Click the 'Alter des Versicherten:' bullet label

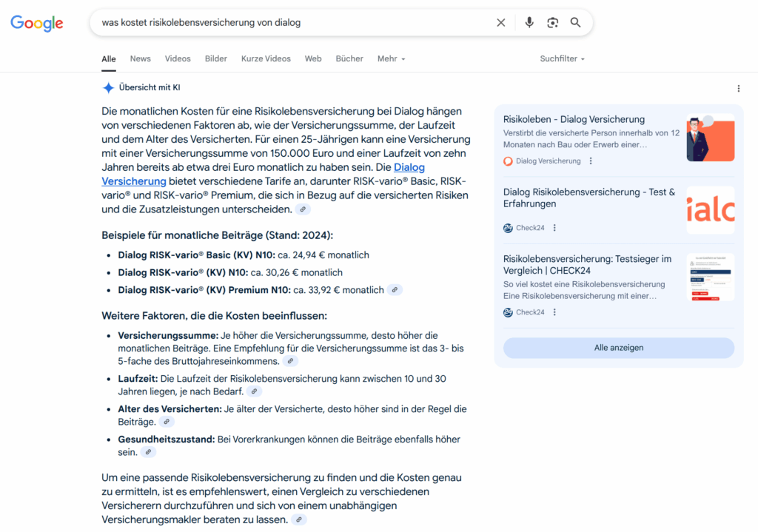click(170, 409)
